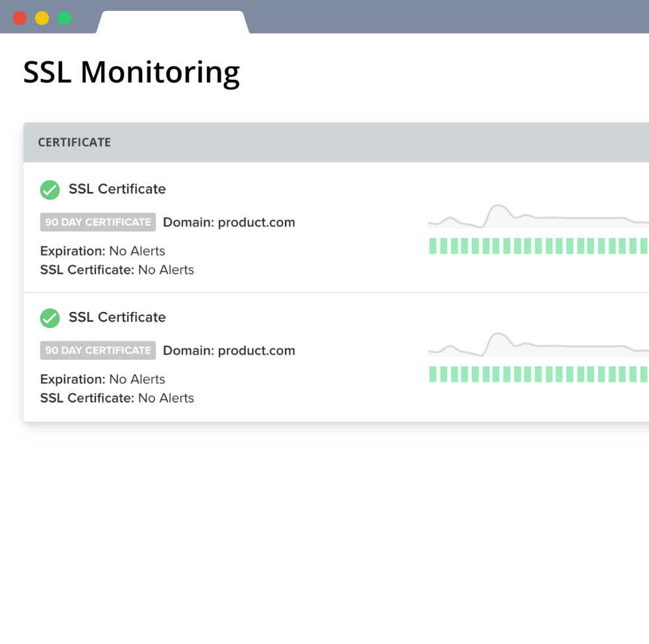
Task: Expand the second SSL Certificate card details
Action: click(117, 317)
